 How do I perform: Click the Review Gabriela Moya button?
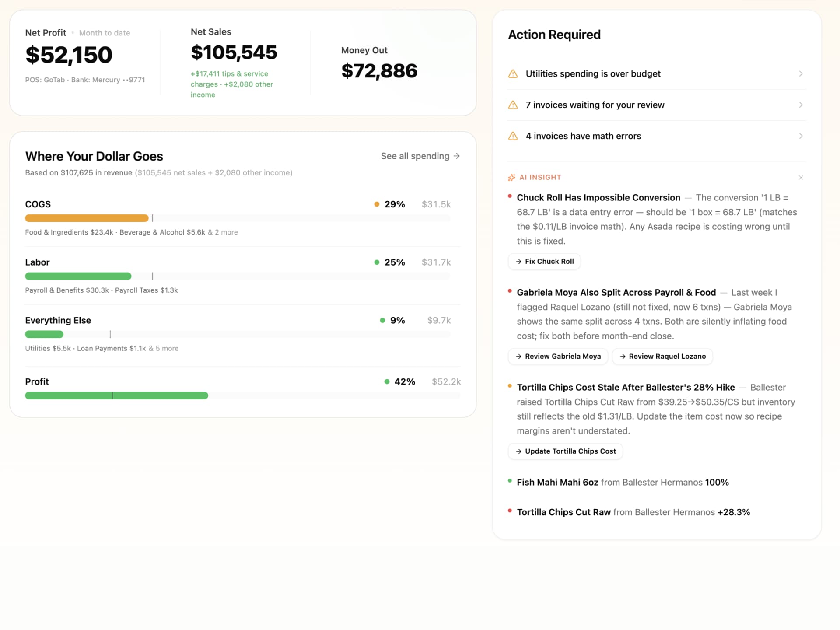point(558,356)
